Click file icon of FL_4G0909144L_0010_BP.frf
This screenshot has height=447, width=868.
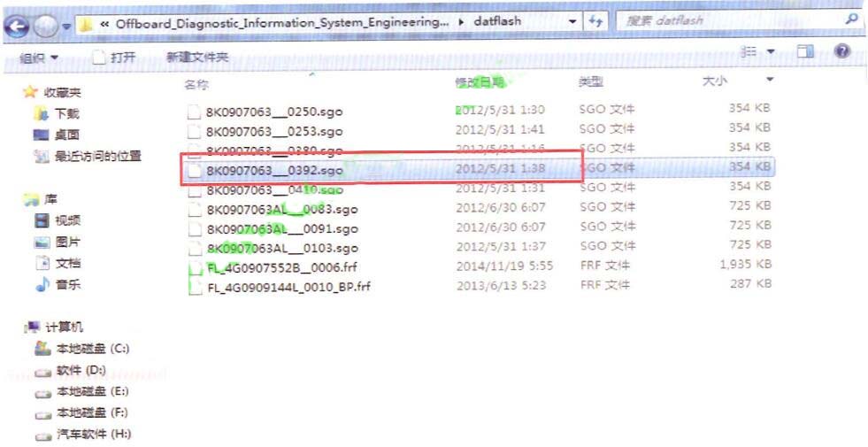[195, 288]
